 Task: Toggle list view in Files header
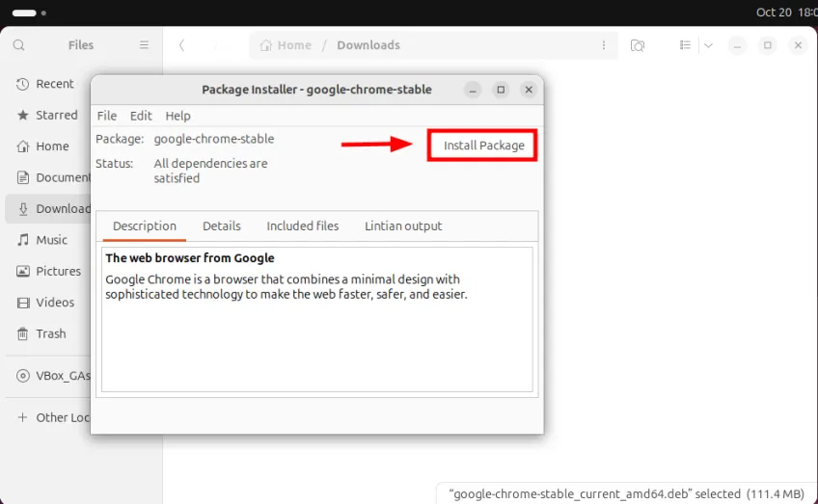685,45
